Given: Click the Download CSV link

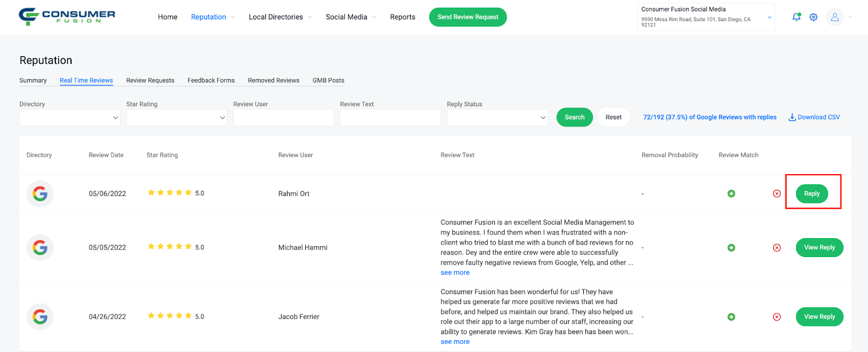Looking at the screenshot, I should (814, 117).
